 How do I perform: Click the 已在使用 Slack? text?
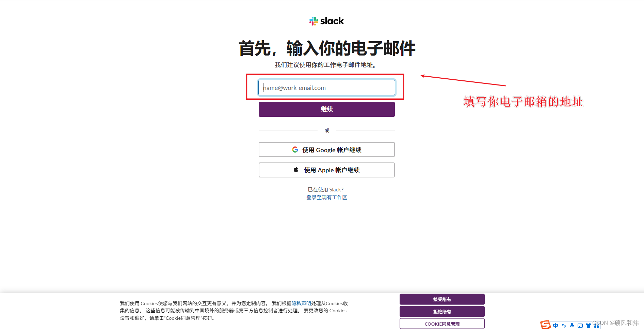326,190
